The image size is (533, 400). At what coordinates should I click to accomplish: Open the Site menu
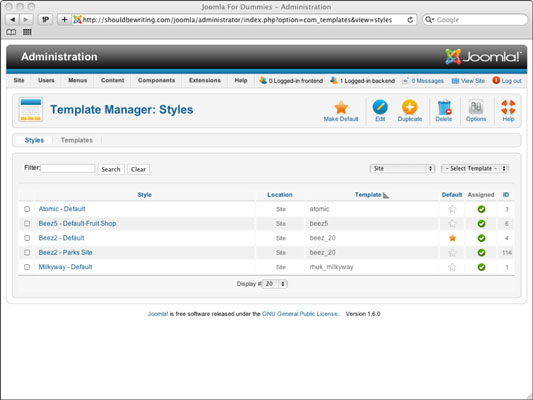click(19, 80)
